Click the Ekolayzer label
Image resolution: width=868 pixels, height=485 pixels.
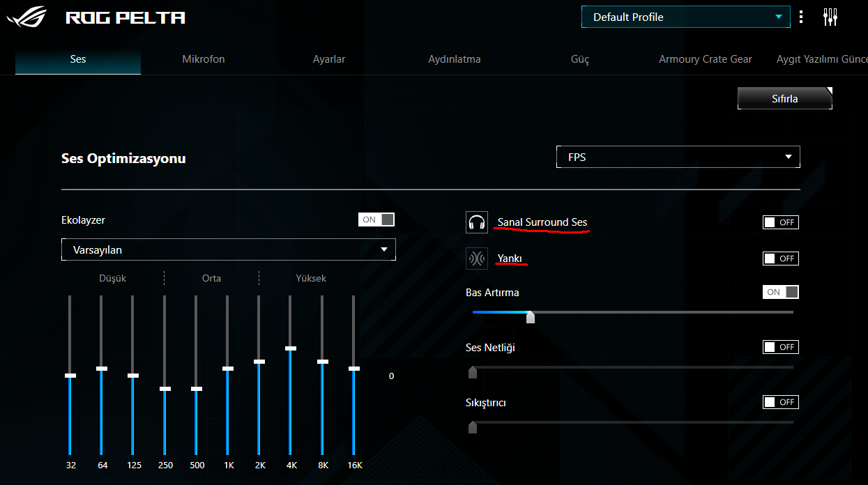click(83, 220)
